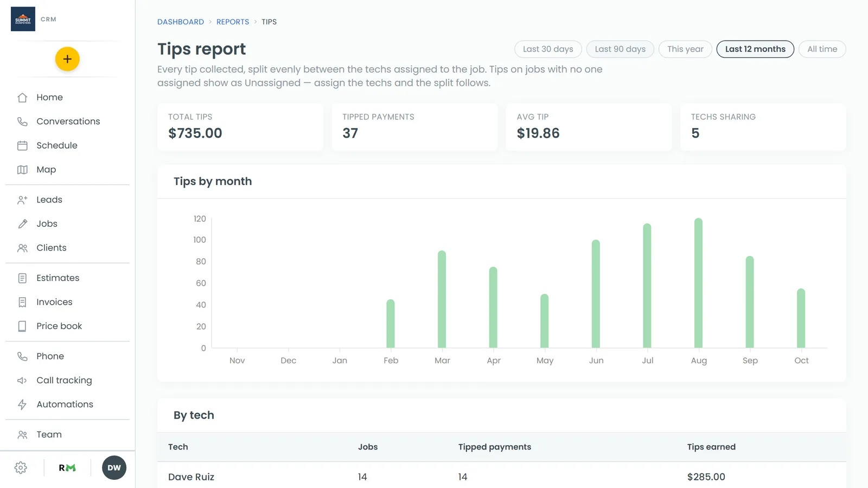
Task: Select the Last 12 months range
Action: tap(755, 49)
